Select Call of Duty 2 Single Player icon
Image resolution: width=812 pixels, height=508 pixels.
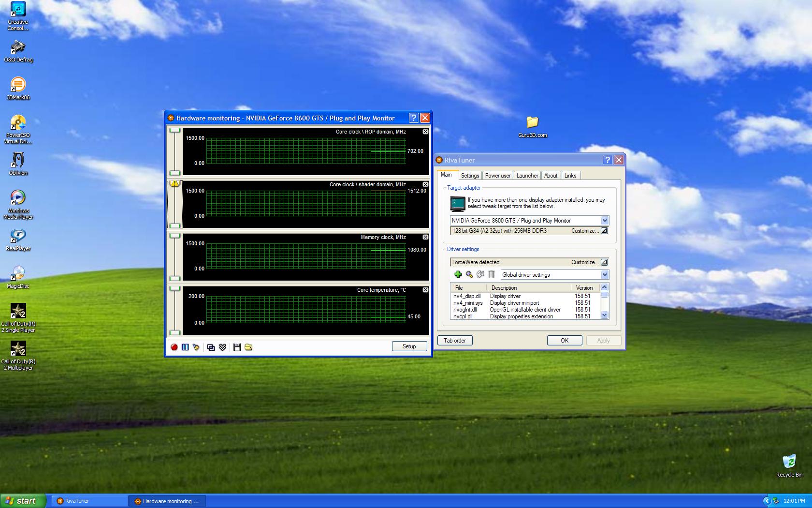click(x=18, y=318)
